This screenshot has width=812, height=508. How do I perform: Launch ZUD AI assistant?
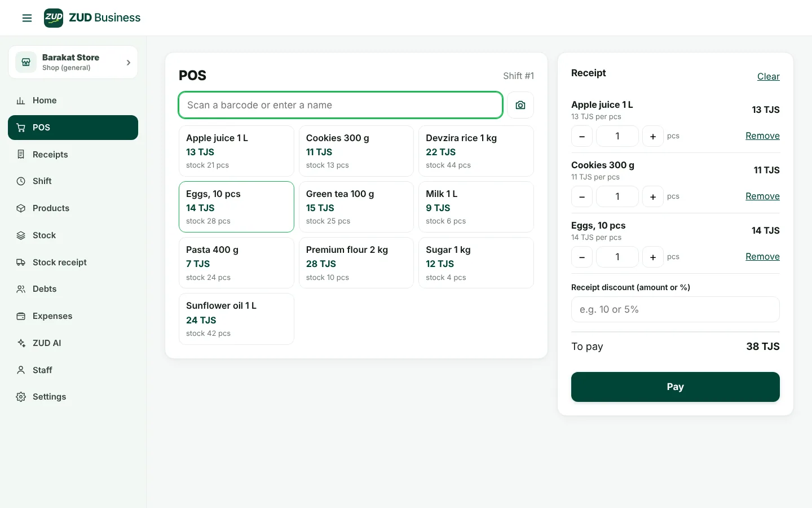coord(73,343)
